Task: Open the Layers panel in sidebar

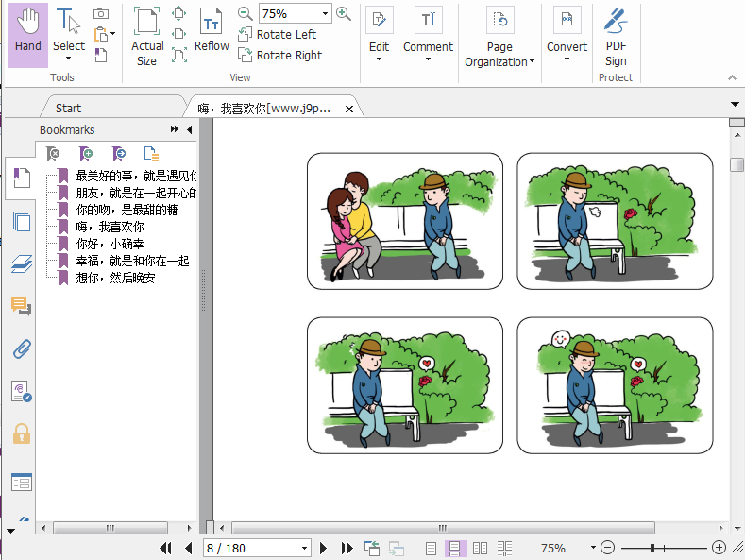Action: pyautogui.click(x=21, y=264)
